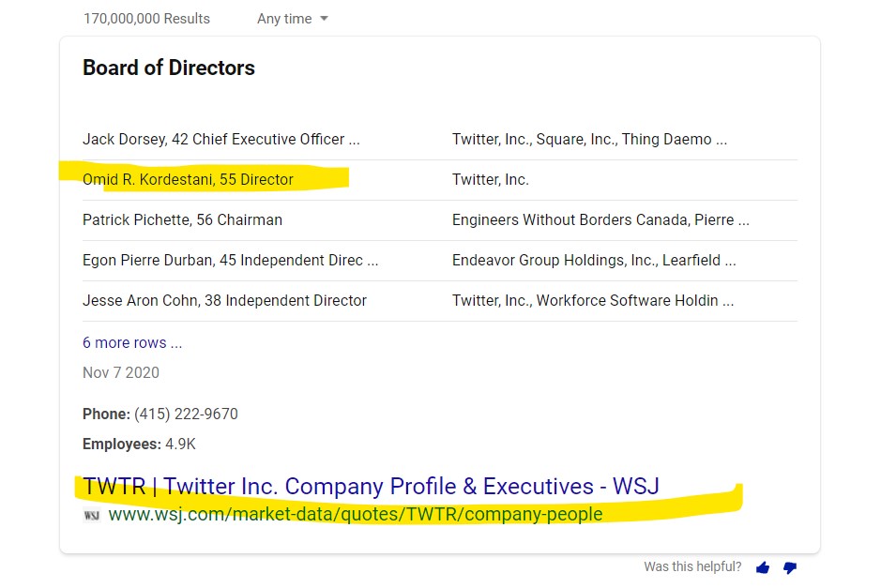The height and width of the screenshot is (588, 881).
Task: Click the www.wsj.com company-people URL
Action: 355,515
